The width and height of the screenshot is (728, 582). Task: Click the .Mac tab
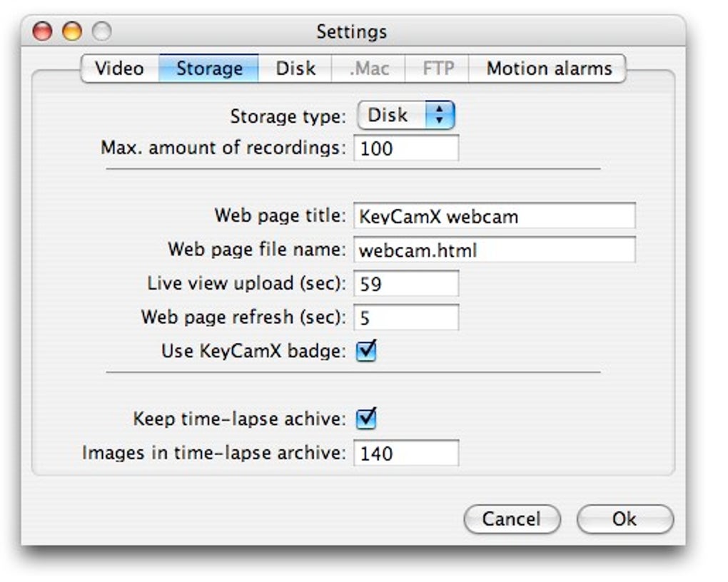point(369,68)
